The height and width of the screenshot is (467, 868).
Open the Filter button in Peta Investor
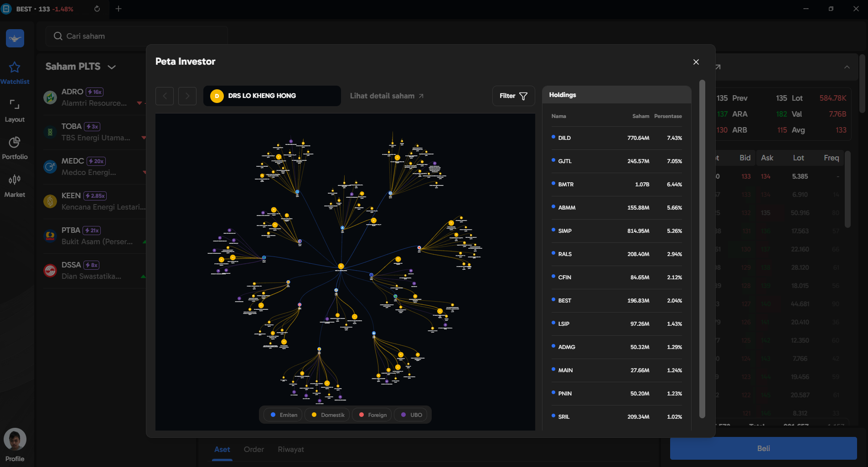pos(513,96)
